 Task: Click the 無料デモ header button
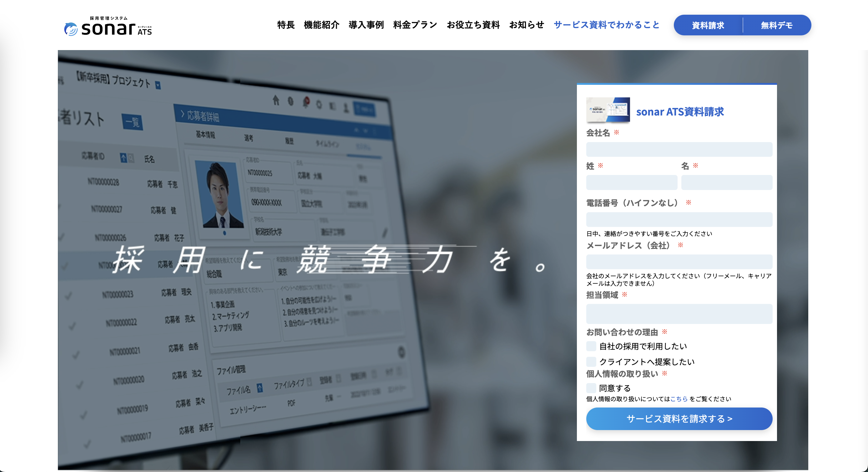(777, 25)
